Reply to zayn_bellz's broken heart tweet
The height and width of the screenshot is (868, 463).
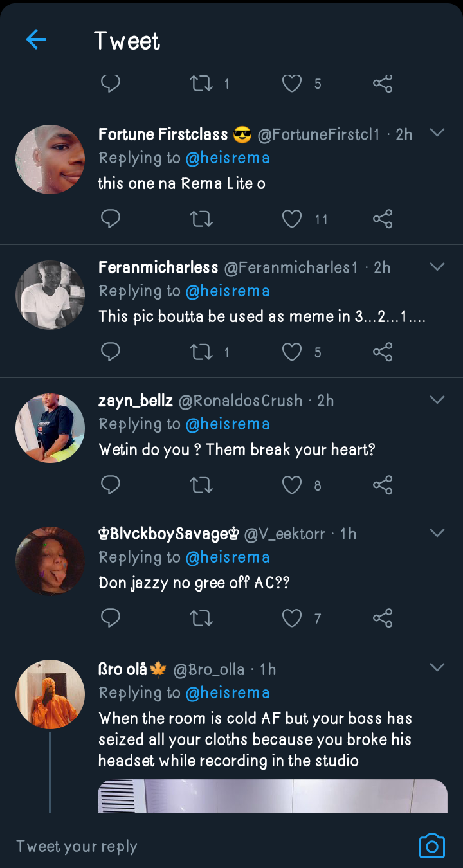coord(111,485)
